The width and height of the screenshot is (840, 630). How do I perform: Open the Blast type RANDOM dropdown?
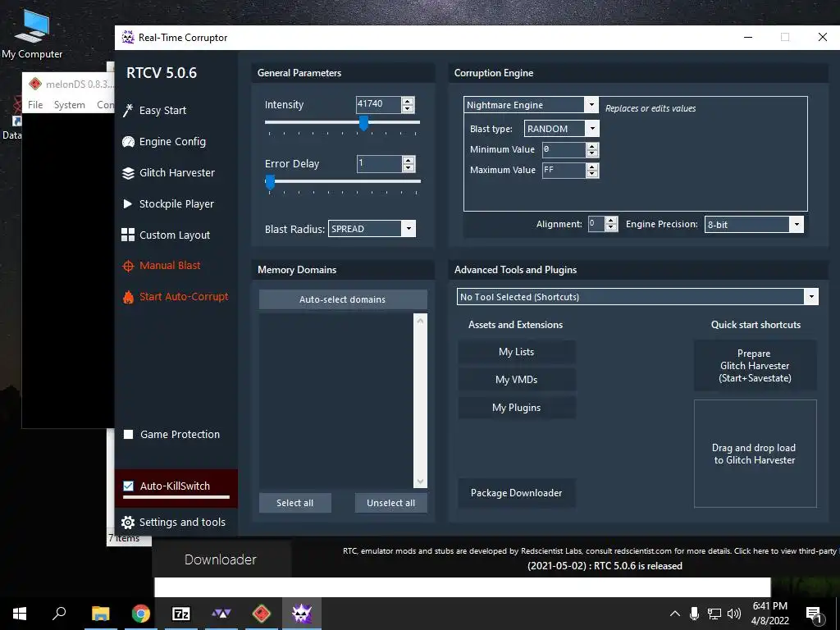pos(592,129)
